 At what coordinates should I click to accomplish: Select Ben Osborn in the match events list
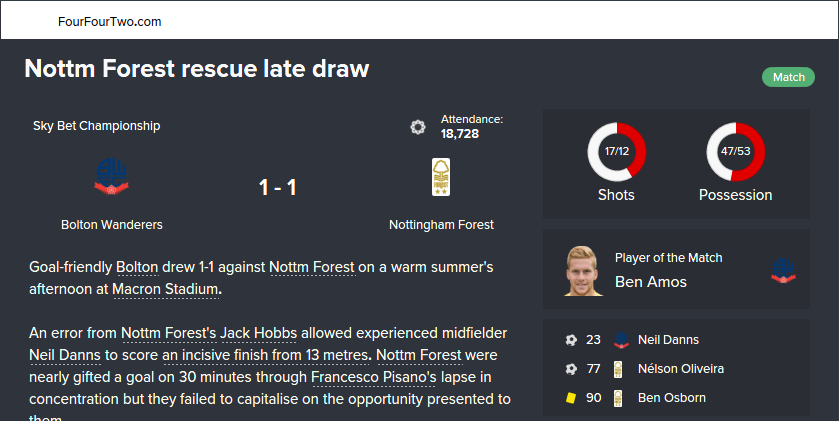tap(671, 398)
